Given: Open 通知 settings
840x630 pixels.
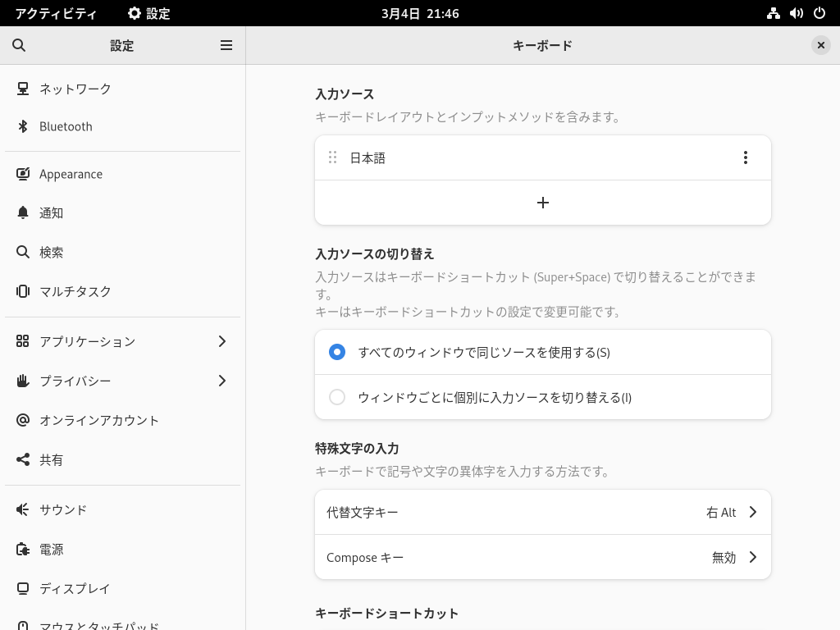Looking at the screenshot, I should pyautogui.click(x=123, y=212).
